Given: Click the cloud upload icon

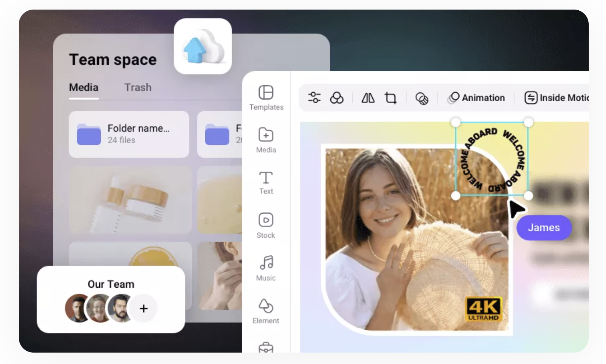Looking at the screenshot, I should click(202, 47).
